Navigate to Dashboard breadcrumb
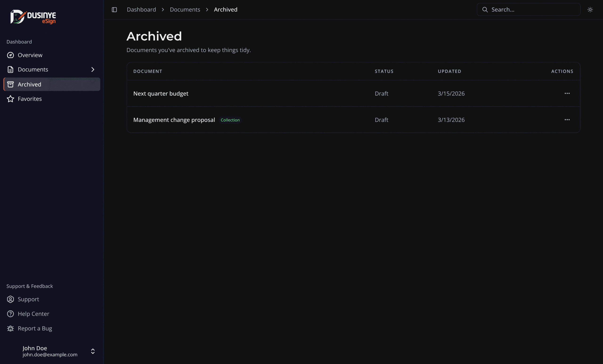Image resolution: width=603 pixels, height=364 pixels. pos(141,10)
